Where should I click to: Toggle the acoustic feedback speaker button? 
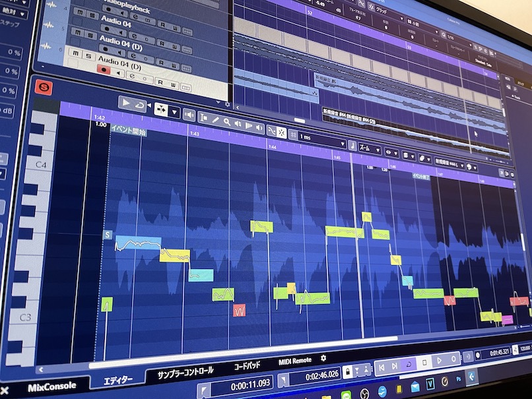point(189,115)
